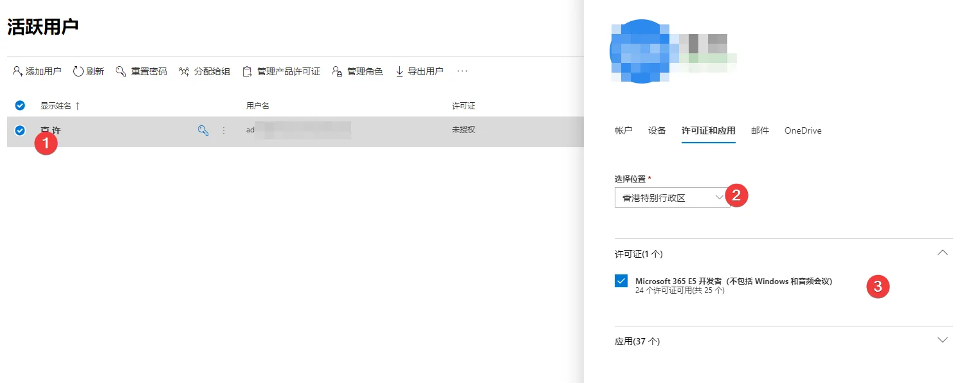Click the blue key icon in the user row
This screenshot has height=383, width=980.
(203, 130)
